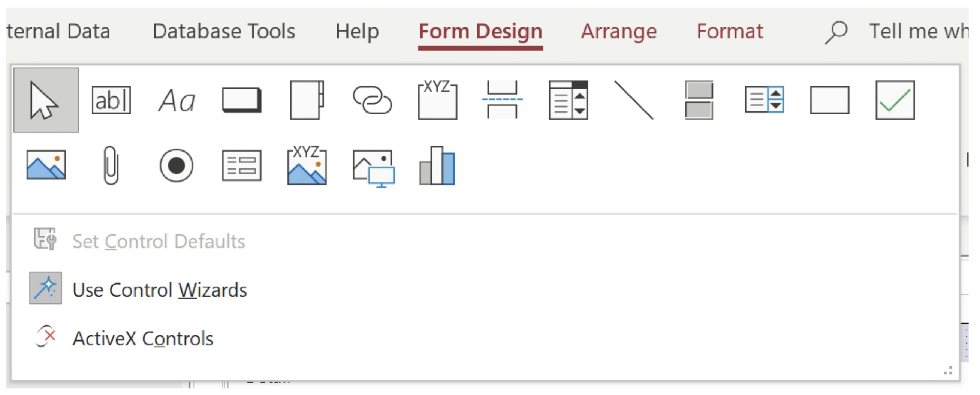Image resolution: width=980 pixels, height=395 pixels.
Task: Choose the List Box control
Action: (764, 100)
